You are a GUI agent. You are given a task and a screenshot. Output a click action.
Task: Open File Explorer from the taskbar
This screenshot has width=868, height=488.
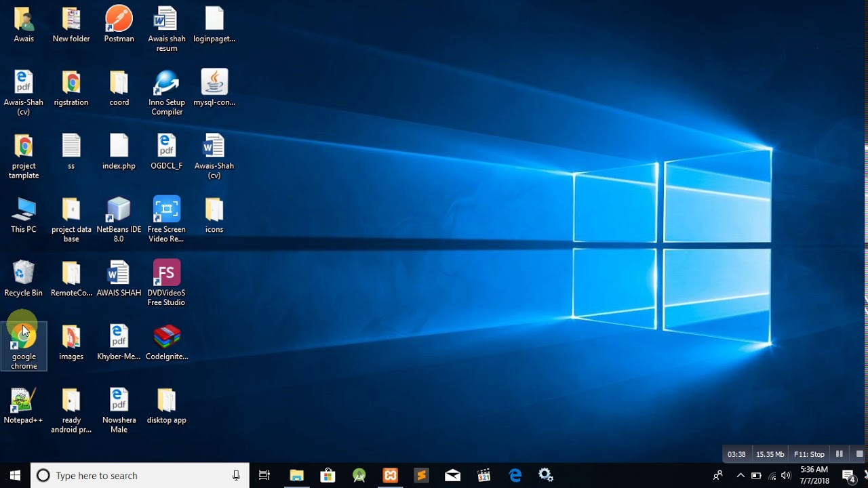(296, 475)
